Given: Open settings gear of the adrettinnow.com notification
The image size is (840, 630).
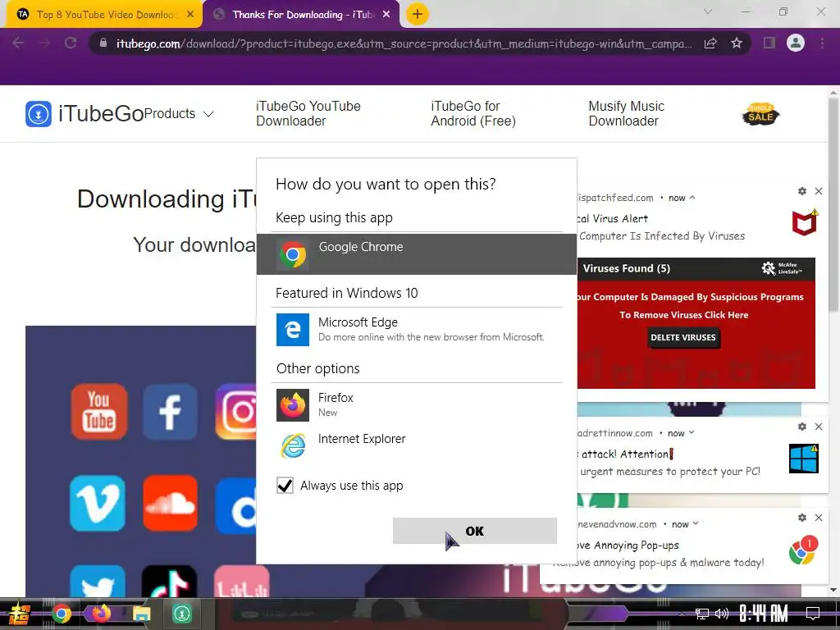Looking at the screenshot, I should click(802, 427).
